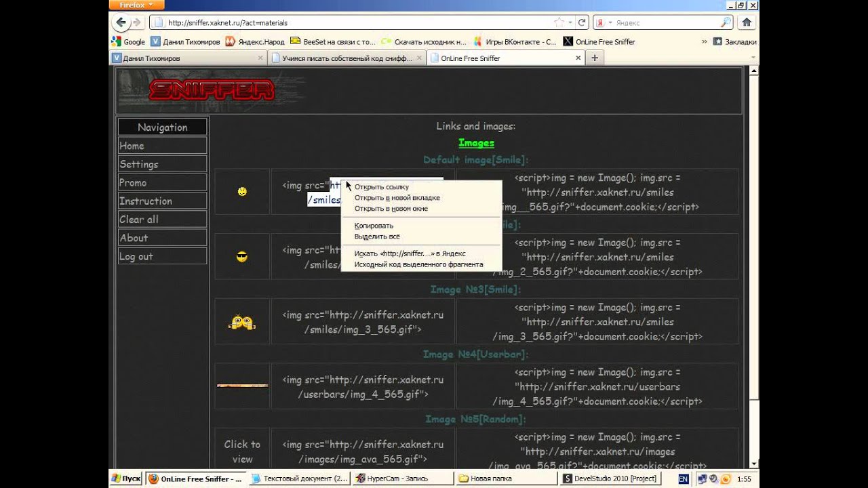
Task: Open Home in Navigation sidebar
Action: pos(162,146)
